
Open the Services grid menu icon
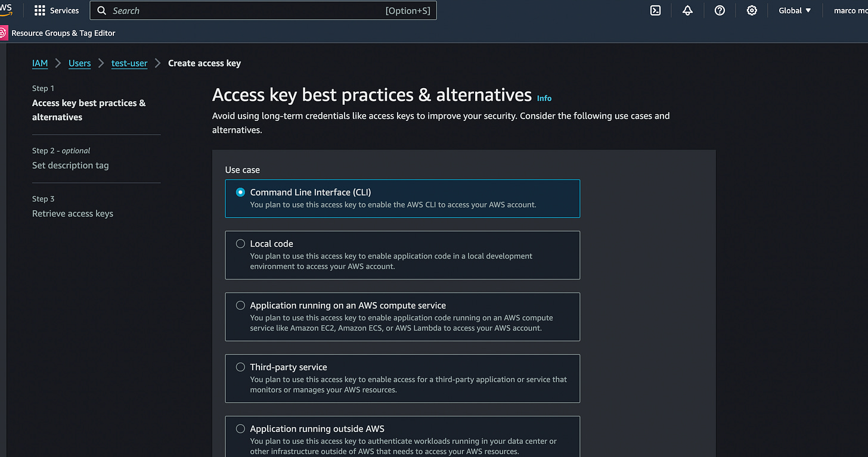pos(39,10)
